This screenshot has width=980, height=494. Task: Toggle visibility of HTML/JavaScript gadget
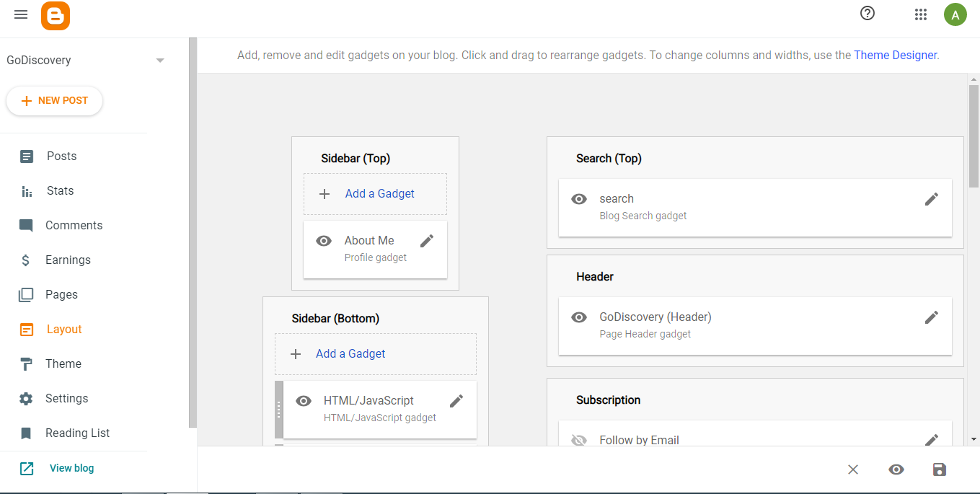304,401
